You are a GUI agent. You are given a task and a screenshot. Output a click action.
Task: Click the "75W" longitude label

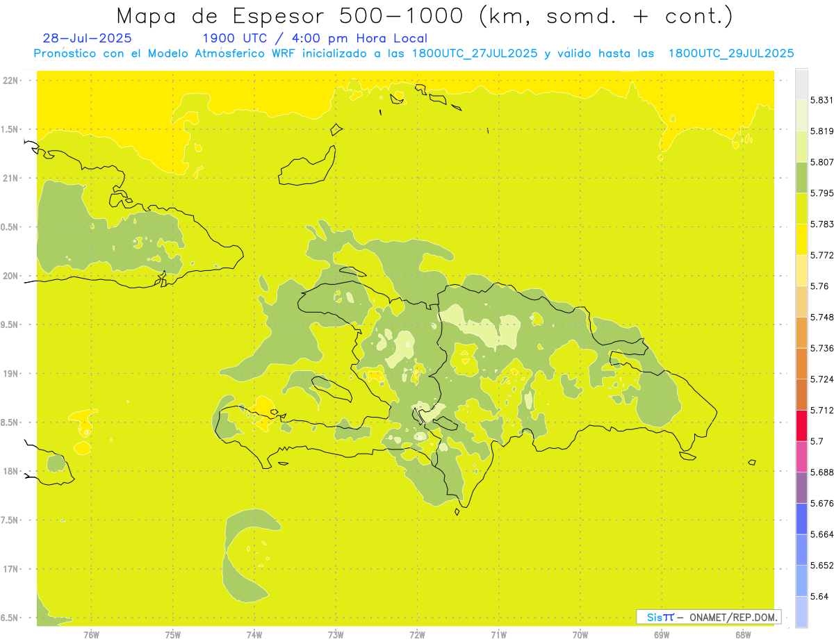pos(172,636)
